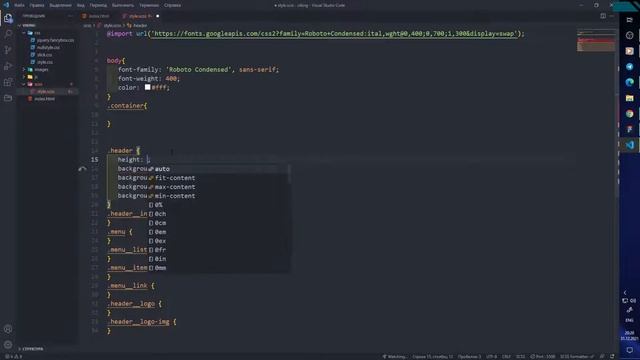Open the Search view in activity bar
Screen dimensions: 640x360
tap(8, 34)
